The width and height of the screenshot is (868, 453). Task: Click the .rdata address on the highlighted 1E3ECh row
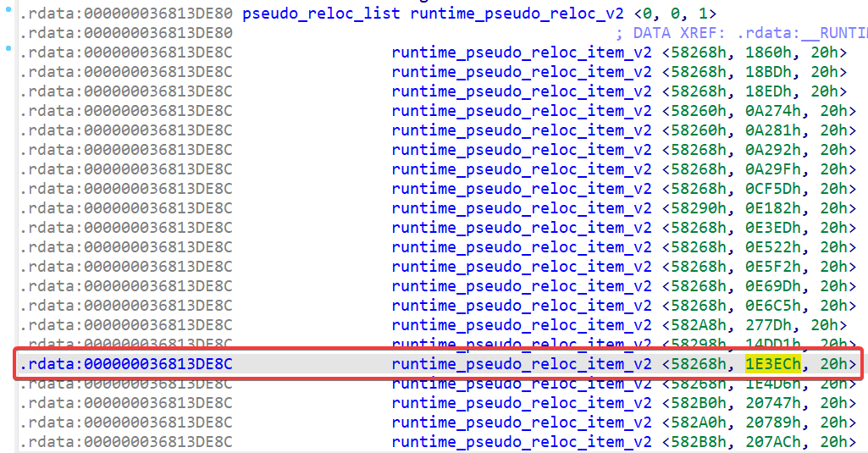[x=125, y=364]
